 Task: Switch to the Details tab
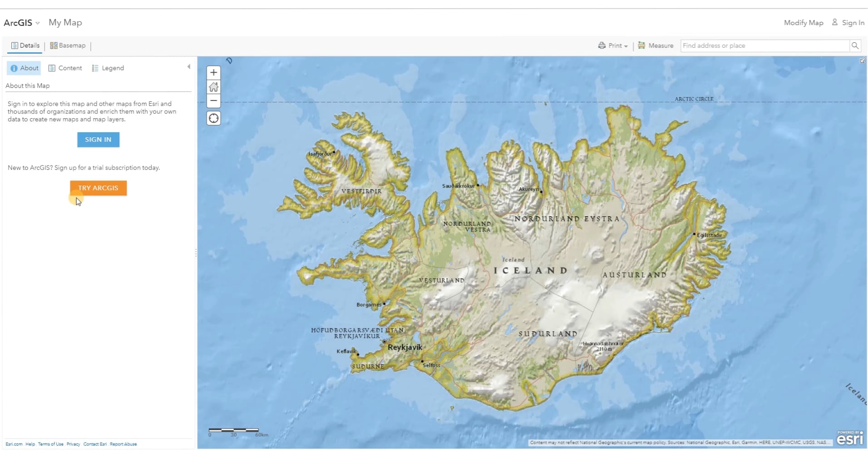point(25,45)
